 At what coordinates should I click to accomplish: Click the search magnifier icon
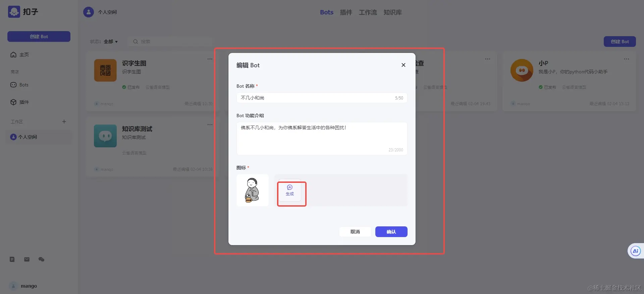pyautogui.click(x=136, y=42)
